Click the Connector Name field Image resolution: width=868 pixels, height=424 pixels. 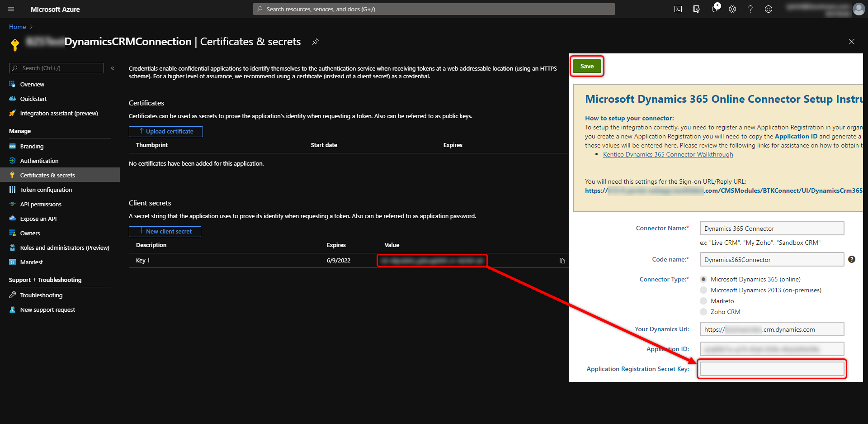click(x=772, y=228)
